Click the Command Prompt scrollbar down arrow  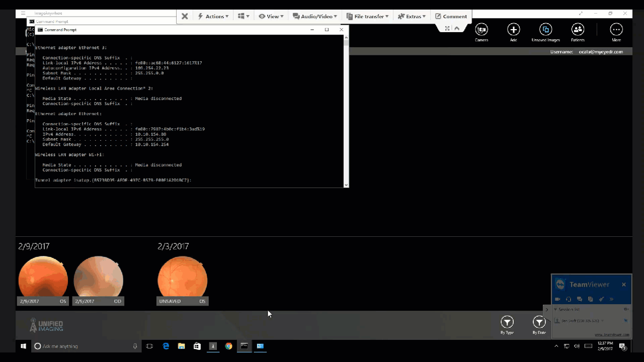(346, 185)
